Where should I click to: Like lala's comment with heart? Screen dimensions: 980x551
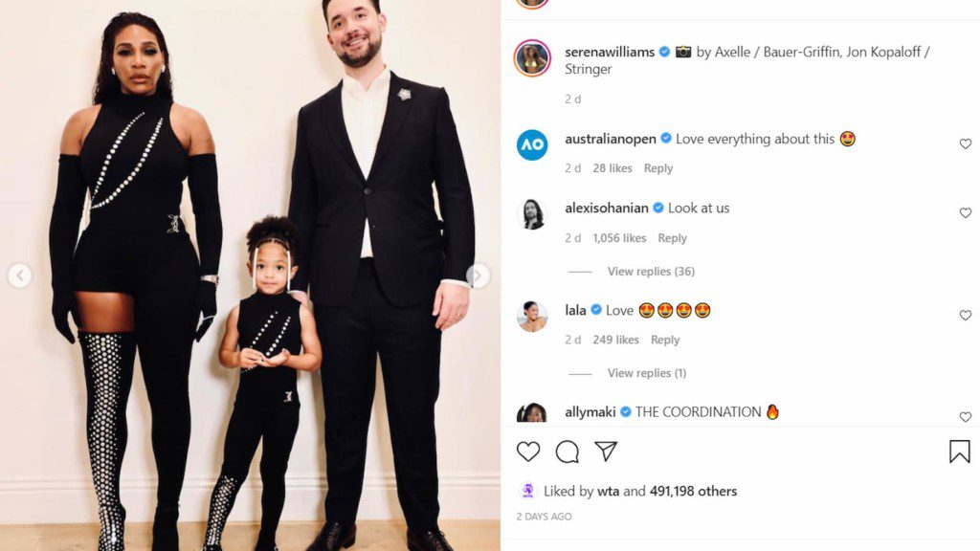965,316
